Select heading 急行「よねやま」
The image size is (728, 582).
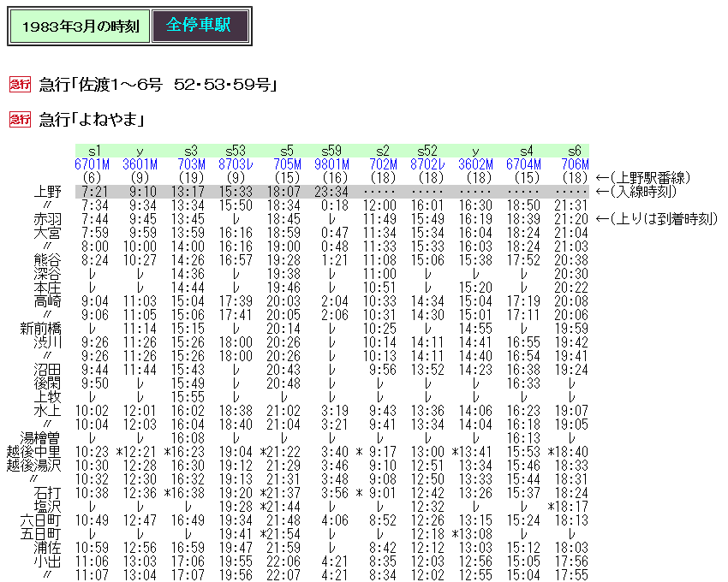coord(92,120)
